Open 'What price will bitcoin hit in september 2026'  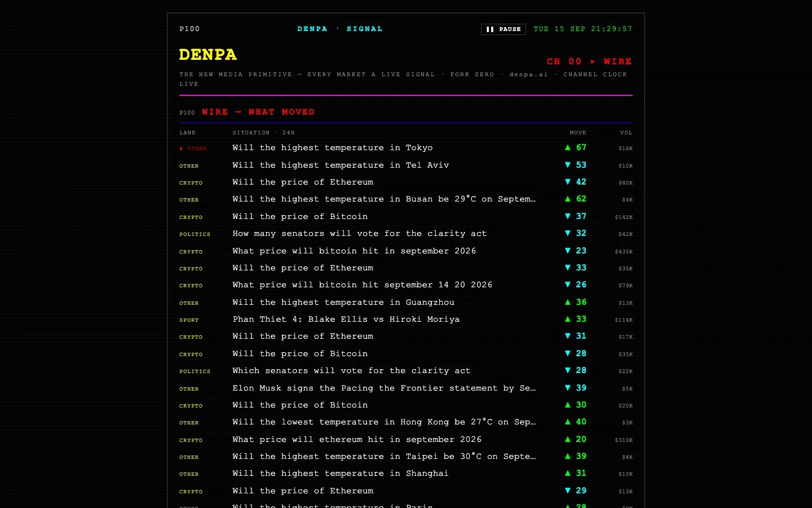[x=406, y=251]
